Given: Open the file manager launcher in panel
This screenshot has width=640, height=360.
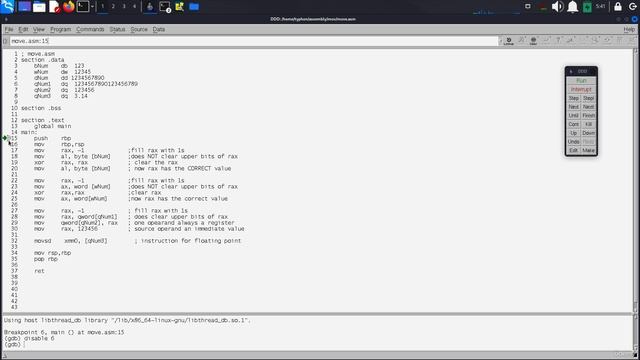Looking at the screenshot, I should [x=39, y=7].
